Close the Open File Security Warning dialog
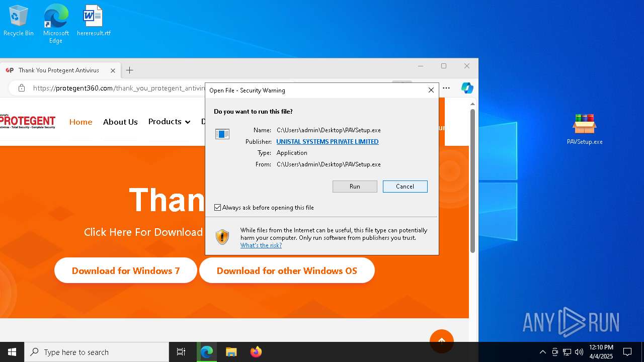Image resolution: width=644 pixels, height=362 pixels. pos(431,90)
